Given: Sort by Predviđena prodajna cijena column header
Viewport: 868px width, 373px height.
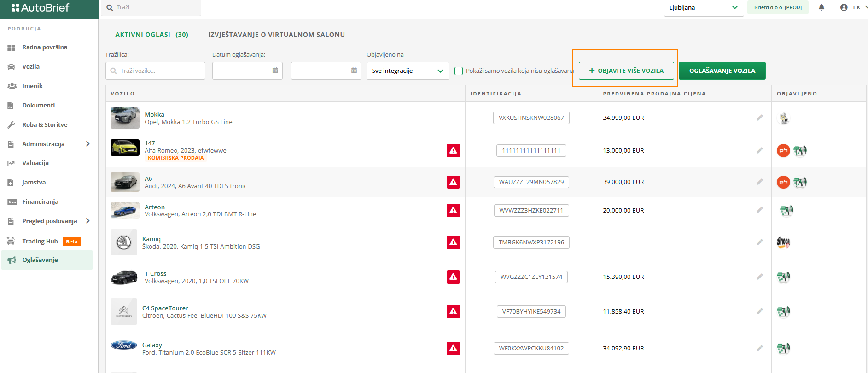Looking at the screenshot, I should coord(654,94).
